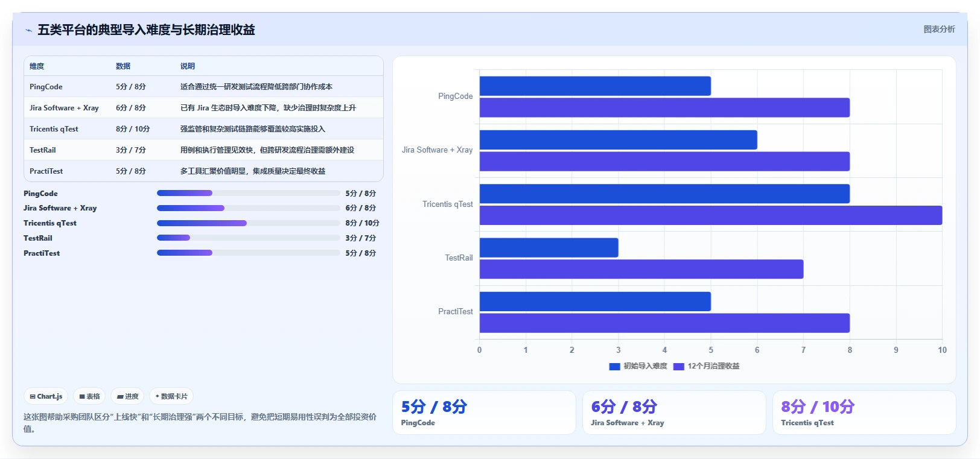Click the 说明 table column header
The height and width of the screenshot is (459, 980).
coord(188,66)
